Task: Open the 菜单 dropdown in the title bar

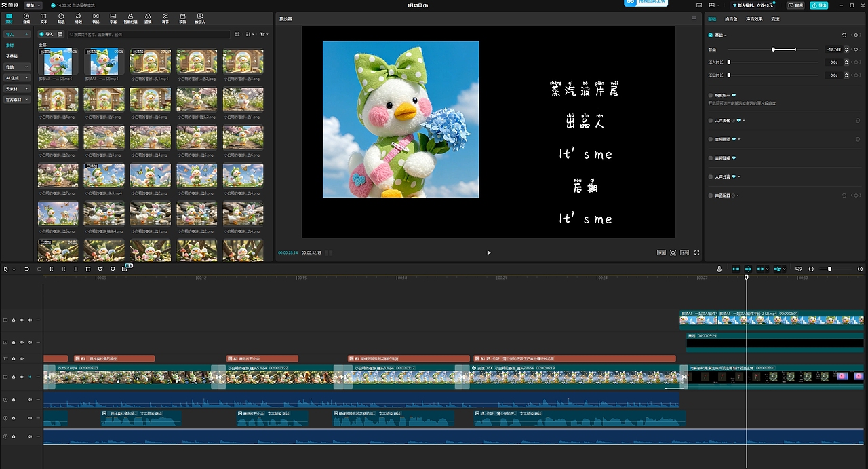Action: click(33, 5)
